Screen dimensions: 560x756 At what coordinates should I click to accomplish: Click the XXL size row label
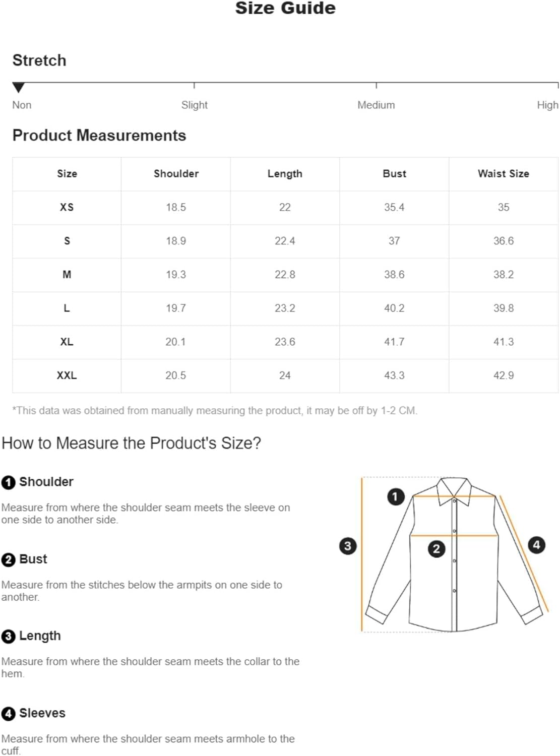[67, 375]
